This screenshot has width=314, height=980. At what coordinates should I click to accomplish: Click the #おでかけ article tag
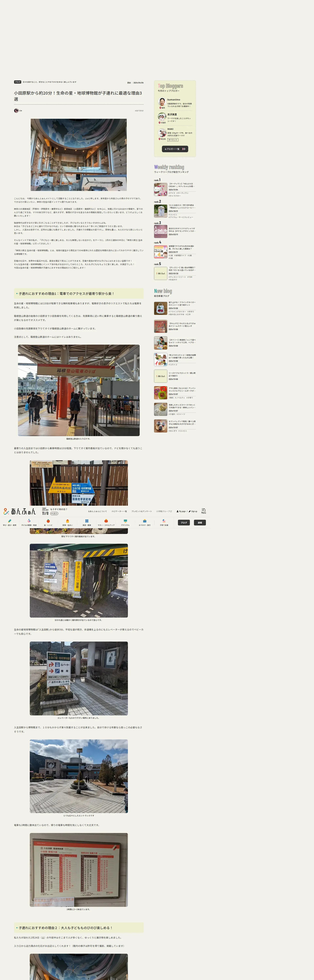(x=139, y=111)
